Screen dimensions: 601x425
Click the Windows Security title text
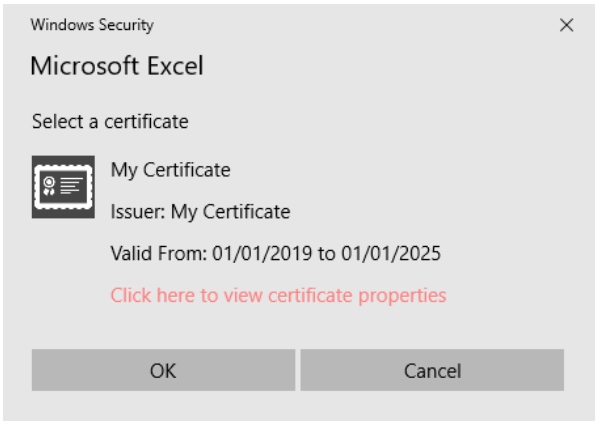click(92, 25)
